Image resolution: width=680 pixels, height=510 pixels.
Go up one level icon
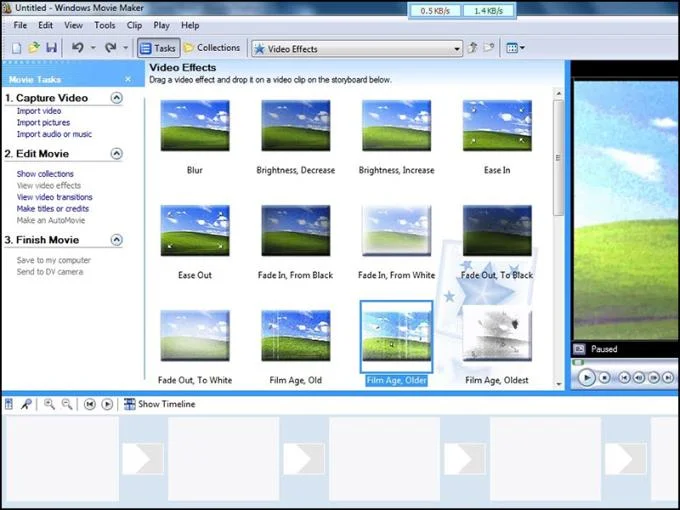473,48
